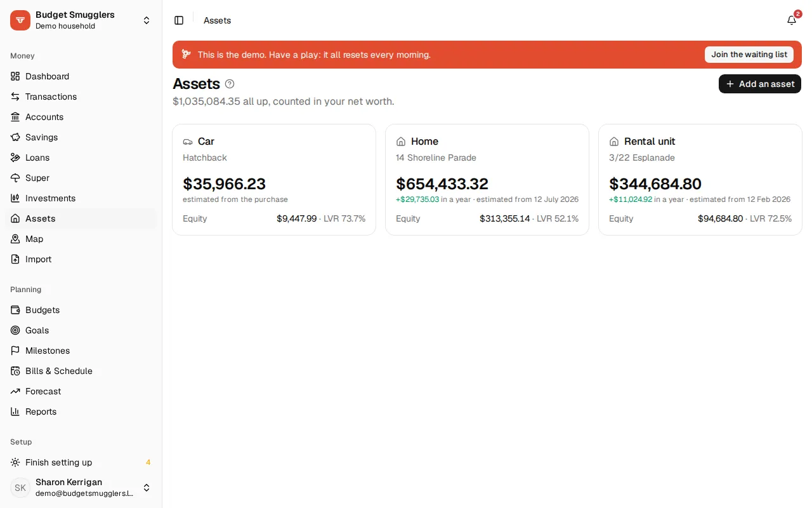This screenshot has height=508, width=812.
Task: Click the Investments chart icon
Action: (x=15, y=198)
